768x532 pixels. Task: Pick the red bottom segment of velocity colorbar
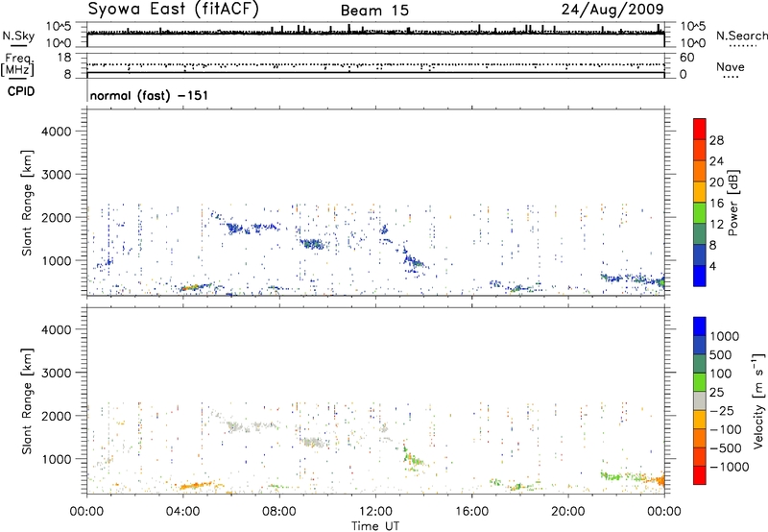700,475
